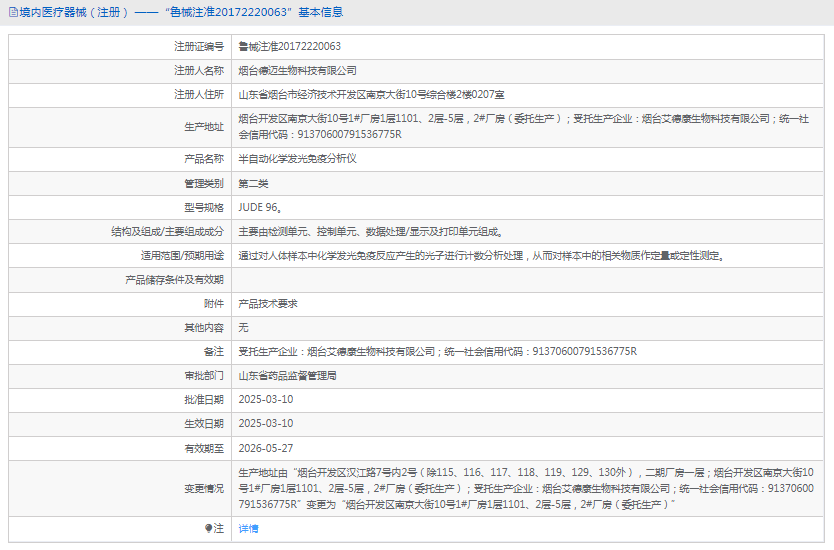Click the 型号规格 field label
The height and width of the screenshot is (550, 834).
pyautogui.click(x=204, y=207)
